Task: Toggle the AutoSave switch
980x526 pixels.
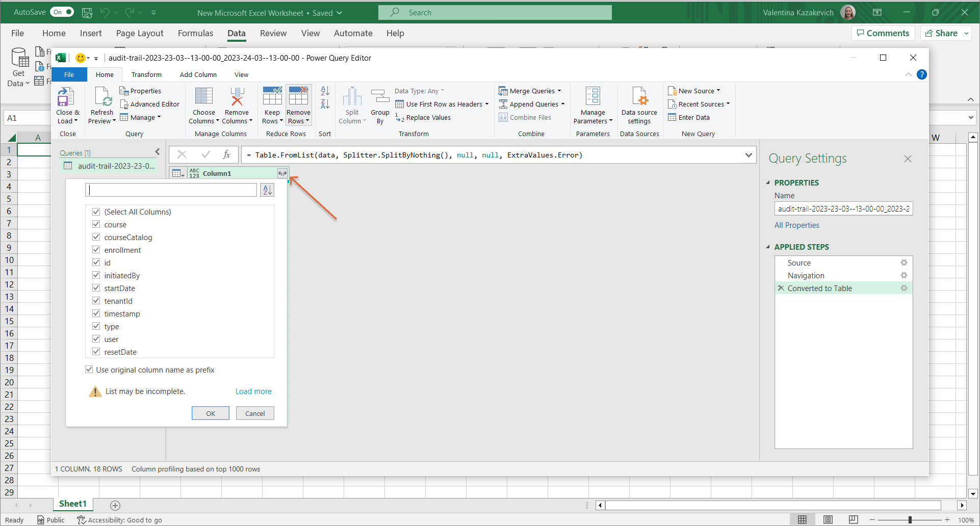Action: click(63, 12)
